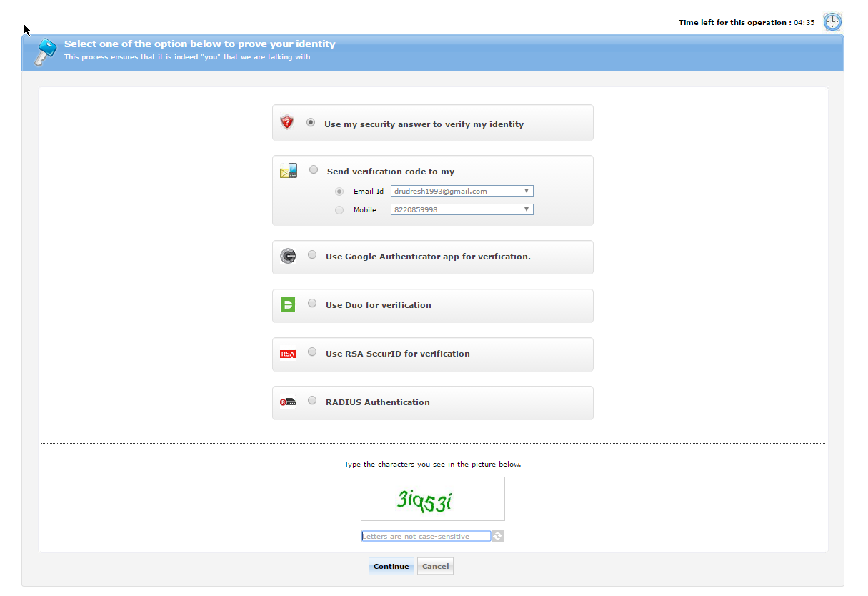The image size is (868, 596).
Task: Click the red shield security question icon
Action: (287, 122)
